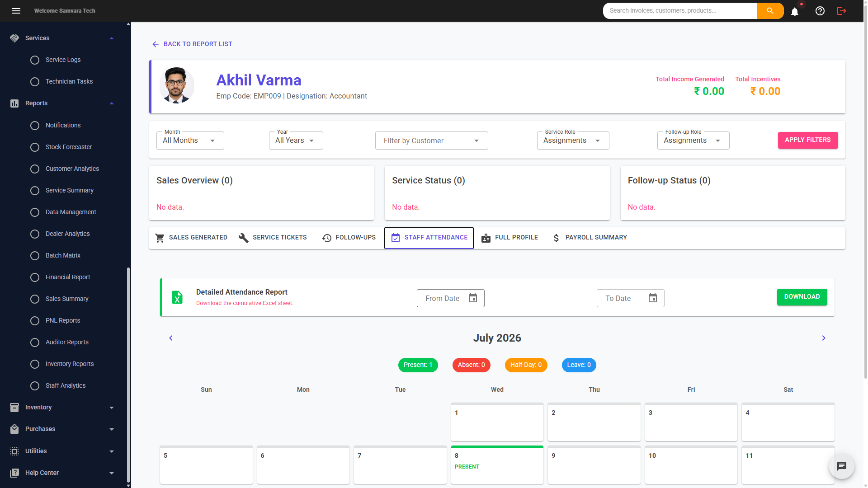Open the chat bubble widget
Image resolution: width=868 pixels, height=488 pixels.
pyautogui.click(x=842, y=466)
